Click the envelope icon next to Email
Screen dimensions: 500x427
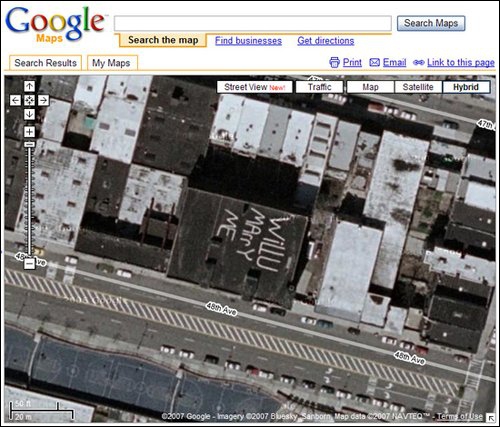point(375,62)
